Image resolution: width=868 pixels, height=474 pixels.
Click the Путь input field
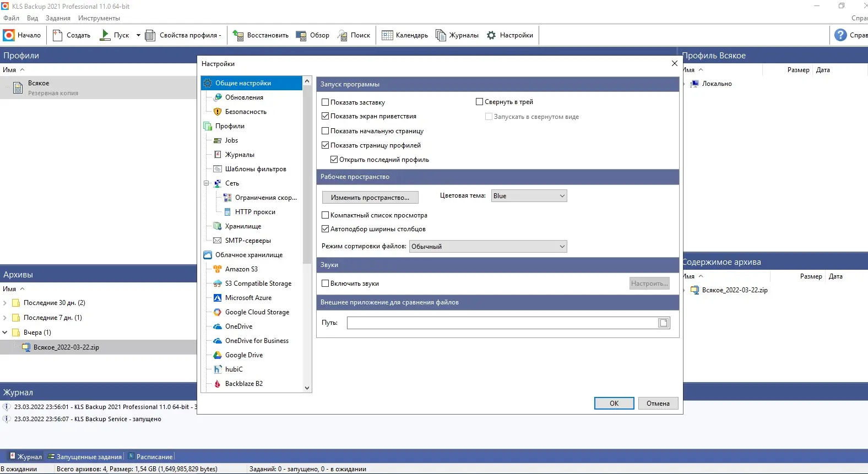502,323
